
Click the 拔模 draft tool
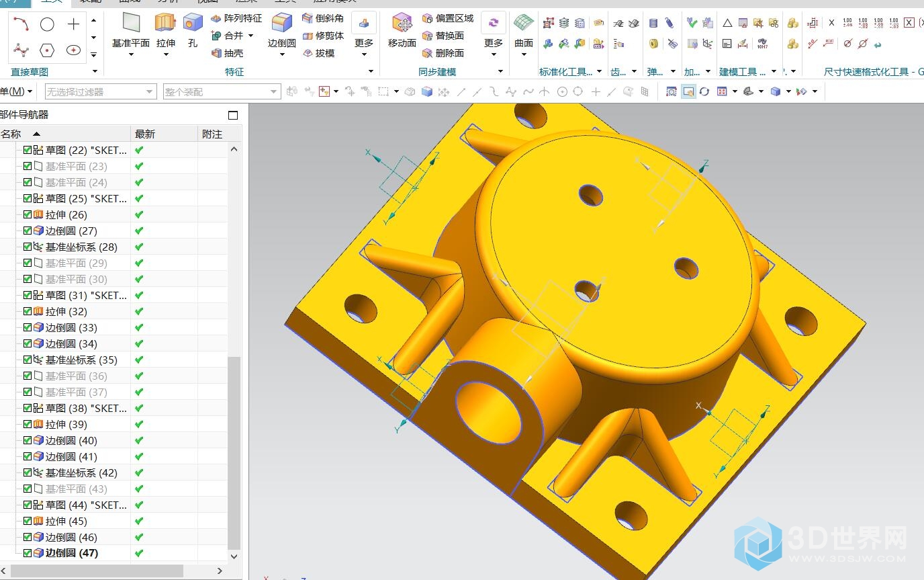318,53
